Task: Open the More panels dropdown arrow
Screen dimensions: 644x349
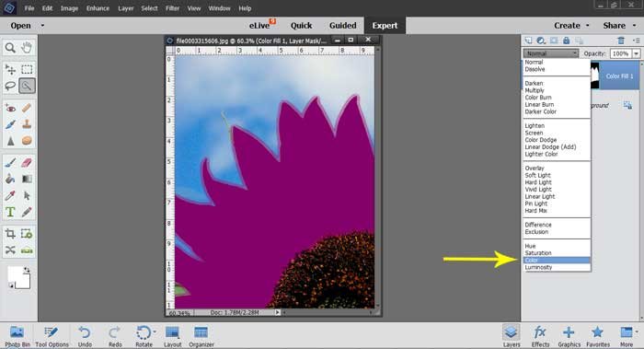Action: (x=637, y=332)
